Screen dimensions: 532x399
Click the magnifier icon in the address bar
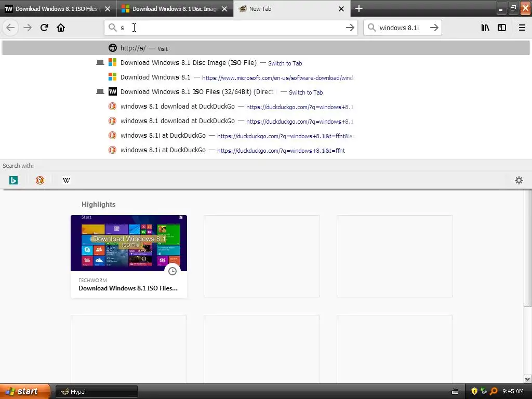[112, 28]
